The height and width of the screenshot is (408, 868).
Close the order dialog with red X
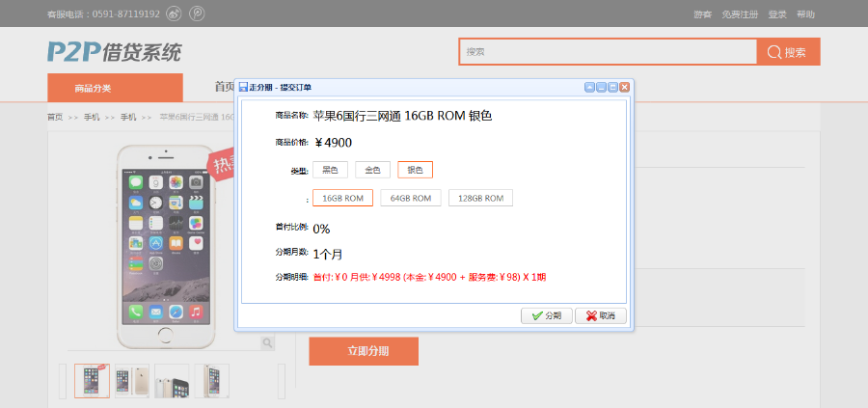coord(624,87)
